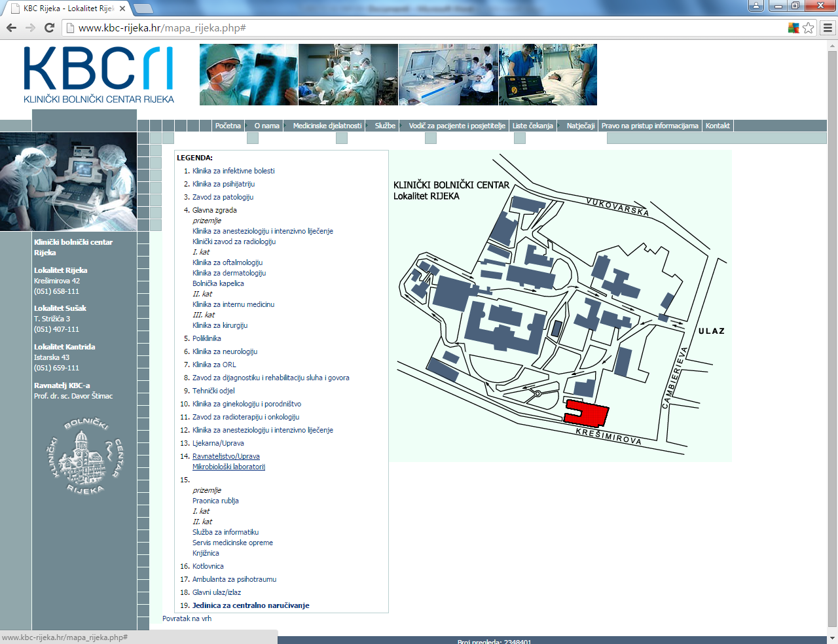Screen dimensions: 838x644
Task: Click Klinički zavod za radiologiju legend entry
Action: pos(234,241)
